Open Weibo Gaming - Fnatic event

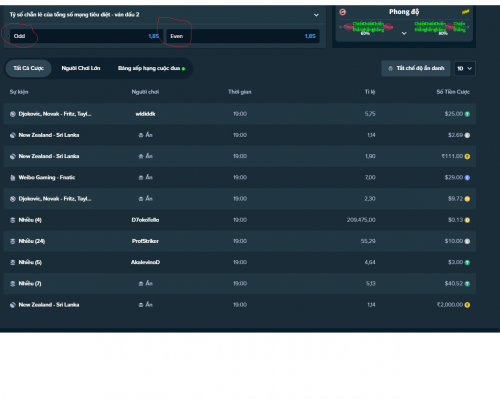click(x=47, y=178)
